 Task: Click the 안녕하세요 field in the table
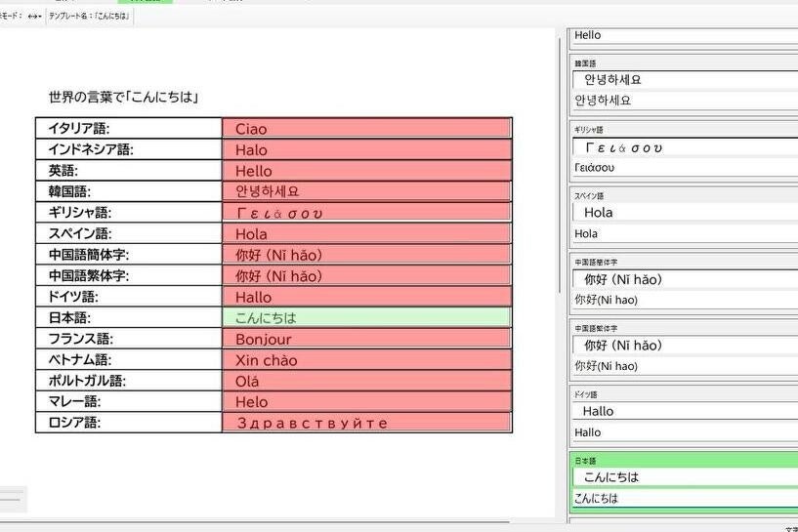tap(367, 191)
